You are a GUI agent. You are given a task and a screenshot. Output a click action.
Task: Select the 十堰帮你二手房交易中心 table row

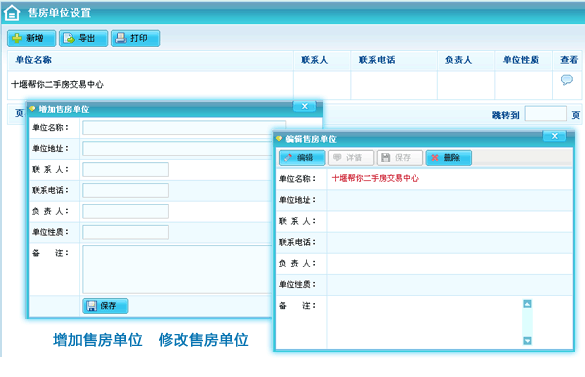(x=294, y=85)
